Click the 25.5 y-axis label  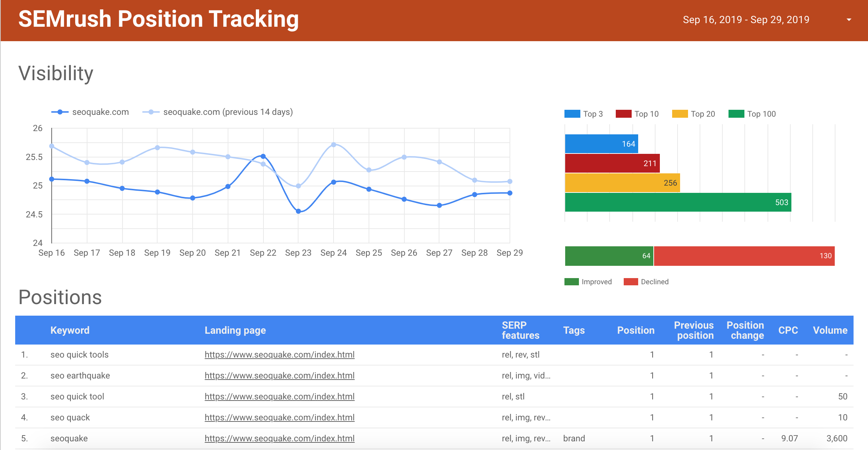34,157
